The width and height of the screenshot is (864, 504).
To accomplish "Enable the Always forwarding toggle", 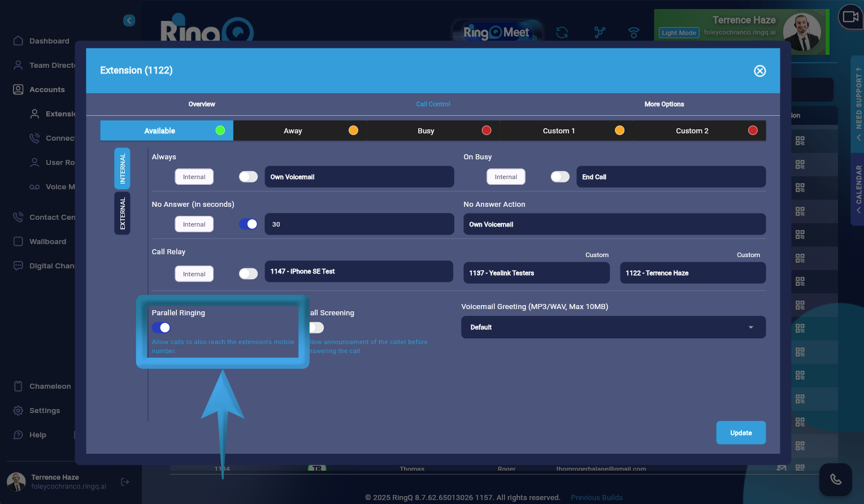I will pos(248,176).
